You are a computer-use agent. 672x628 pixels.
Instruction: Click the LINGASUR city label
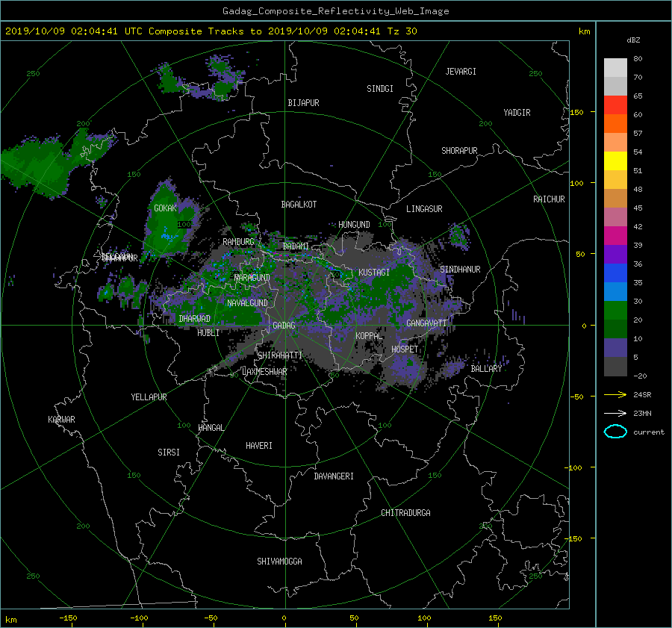[424, 209]
